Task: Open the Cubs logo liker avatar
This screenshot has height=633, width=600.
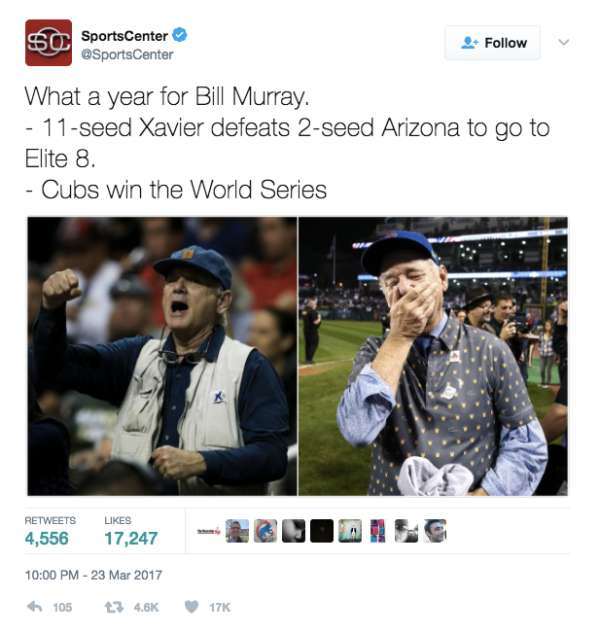Action: 265,530
